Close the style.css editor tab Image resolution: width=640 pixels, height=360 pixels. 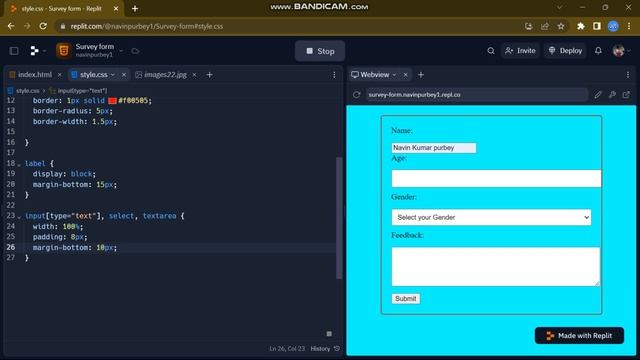(124, 75)
